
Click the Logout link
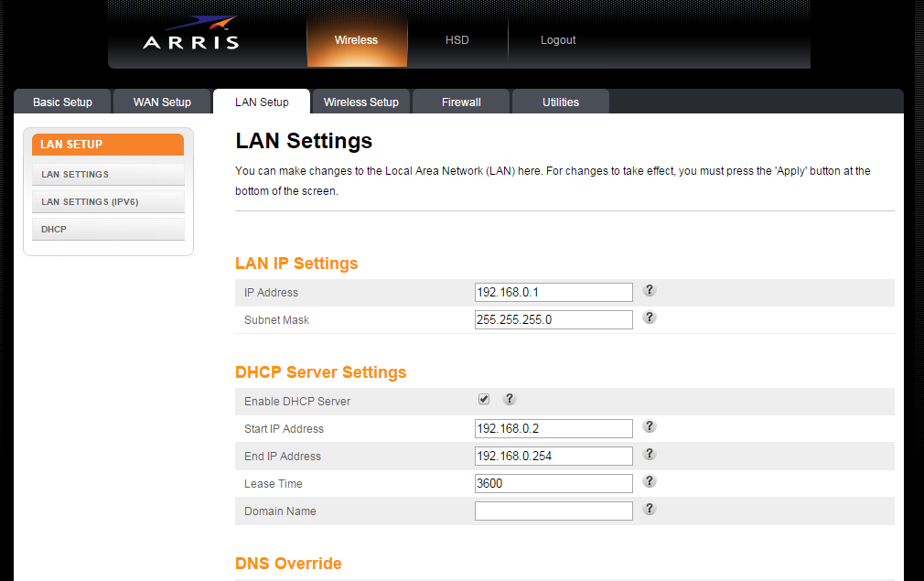tap(558, 40)
